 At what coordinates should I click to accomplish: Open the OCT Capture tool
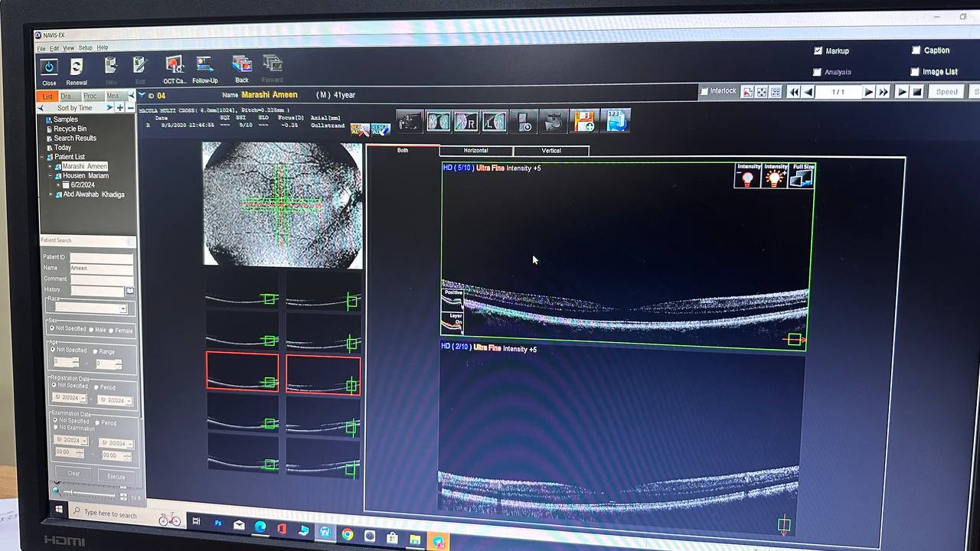click(x=175, y=66)
